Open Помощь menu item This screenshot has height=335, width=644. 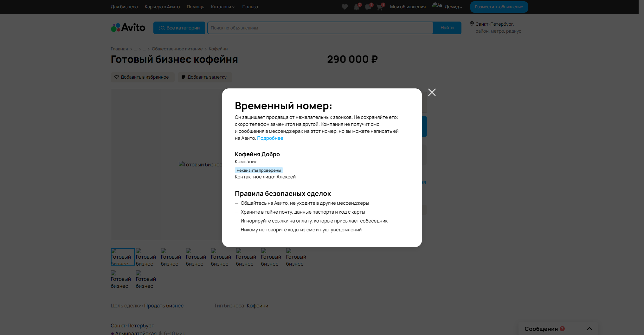pyautogui.click(x=195, y=7)
